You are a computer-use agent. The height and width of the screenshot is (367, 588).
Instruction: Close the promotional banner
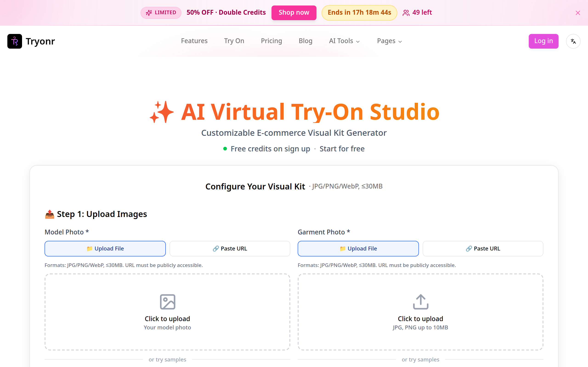(x=578, y=13)
